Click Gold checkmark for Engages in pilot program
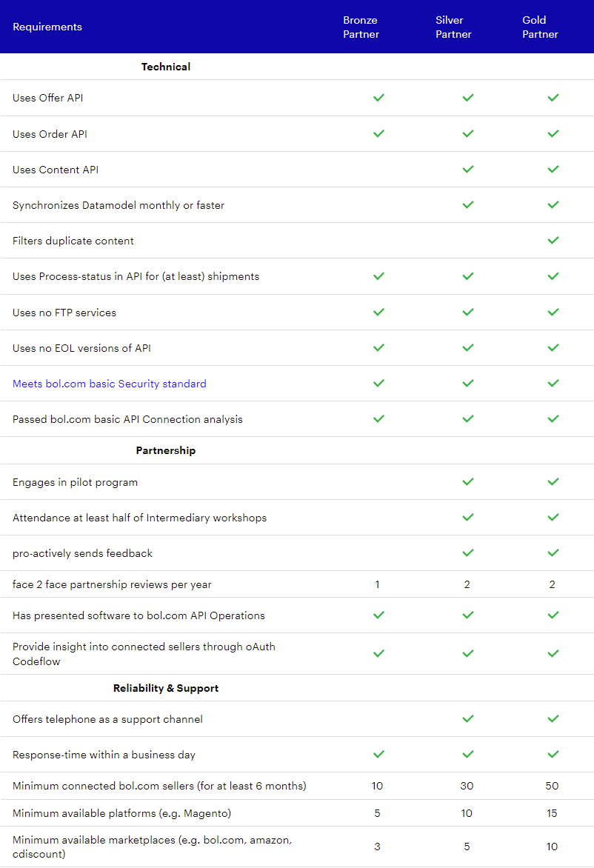 click(553, 481)
